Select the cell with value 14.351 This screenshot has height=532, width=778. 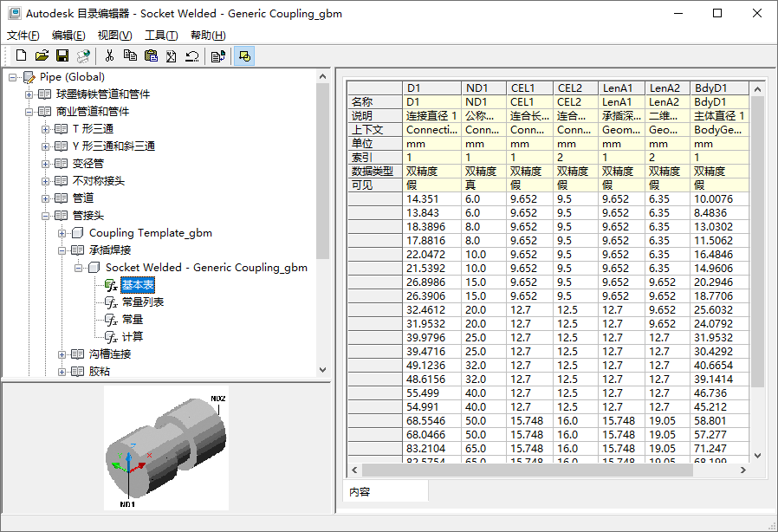tap(431, 199)
